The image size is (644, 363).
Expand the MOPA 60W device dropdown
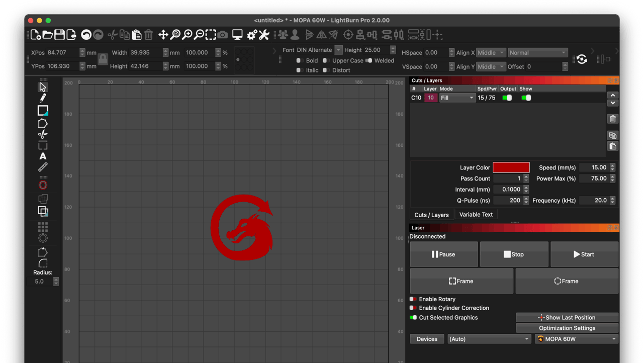pos(576,339)
